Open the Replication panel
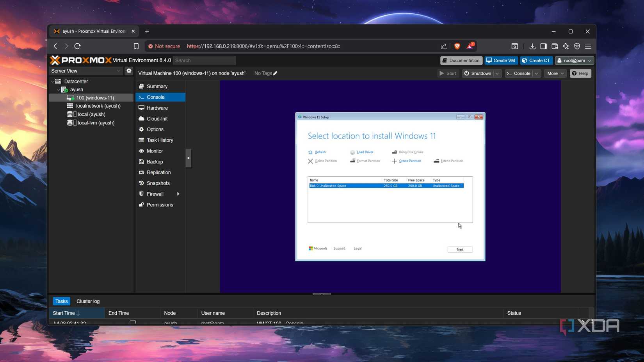This screenshot has height=362, width=644. 158,172
